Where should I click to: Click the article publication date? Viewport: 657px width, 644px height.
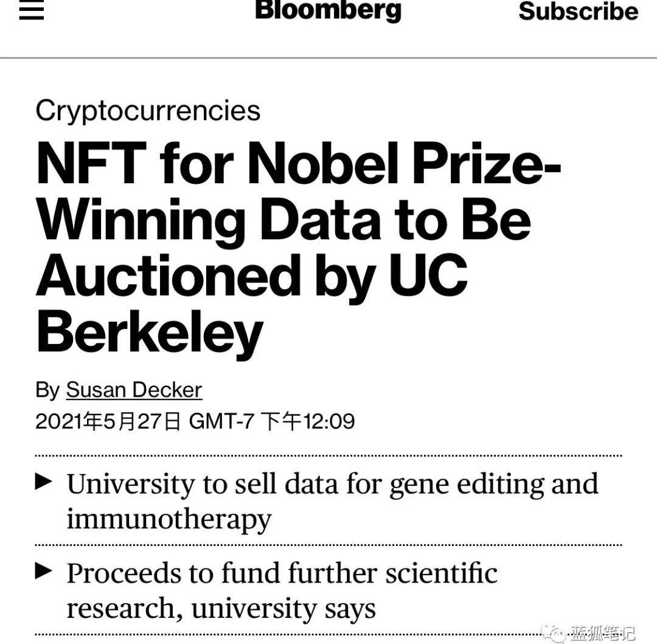click(108, 421)
